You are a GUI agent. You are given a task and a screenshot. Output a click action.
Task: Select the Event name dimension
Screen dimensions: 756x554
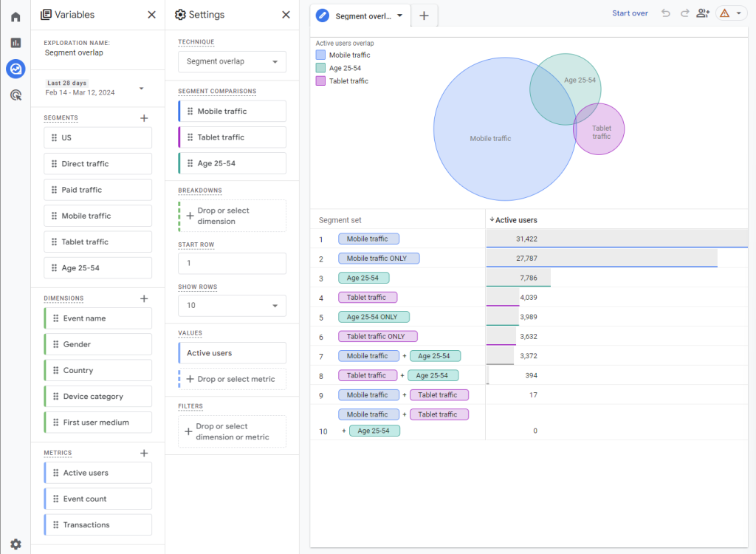98,318
